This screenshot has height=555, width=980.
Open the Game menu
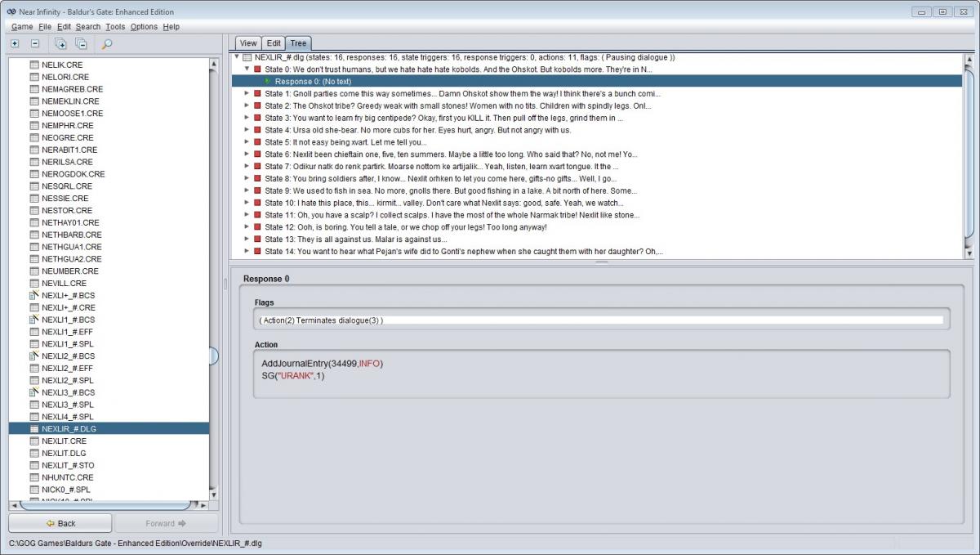22,27
